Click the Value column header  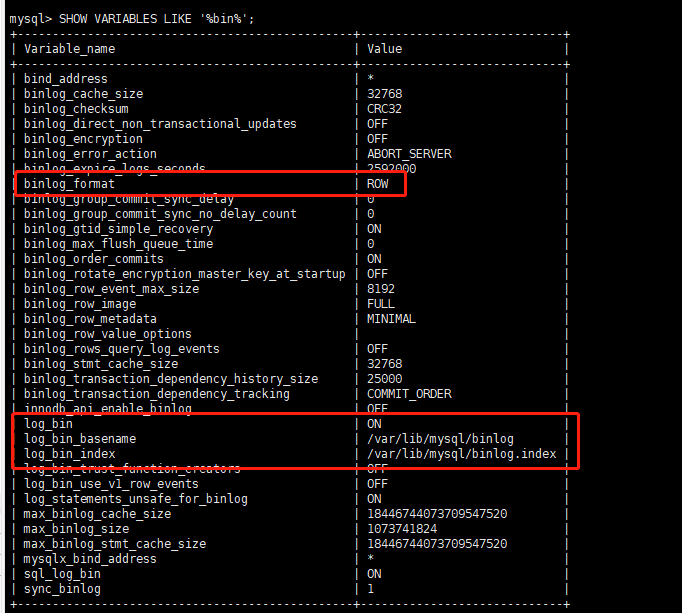pos(384,48)
